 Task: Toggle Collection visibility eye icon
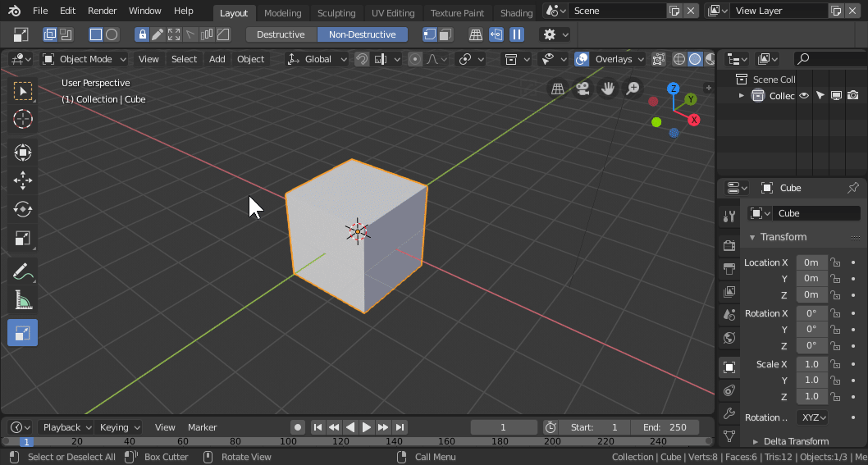805,96
